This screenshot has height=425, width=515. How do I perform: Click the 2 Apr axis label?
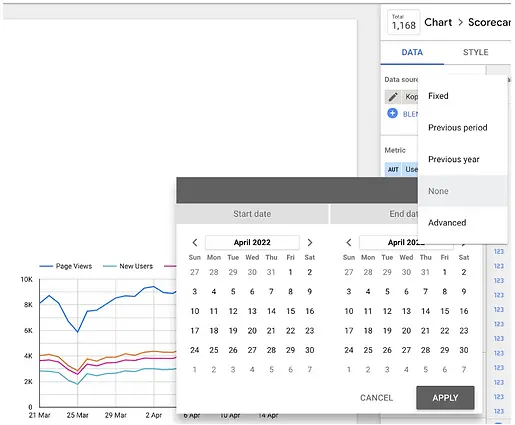pos(153,415)
